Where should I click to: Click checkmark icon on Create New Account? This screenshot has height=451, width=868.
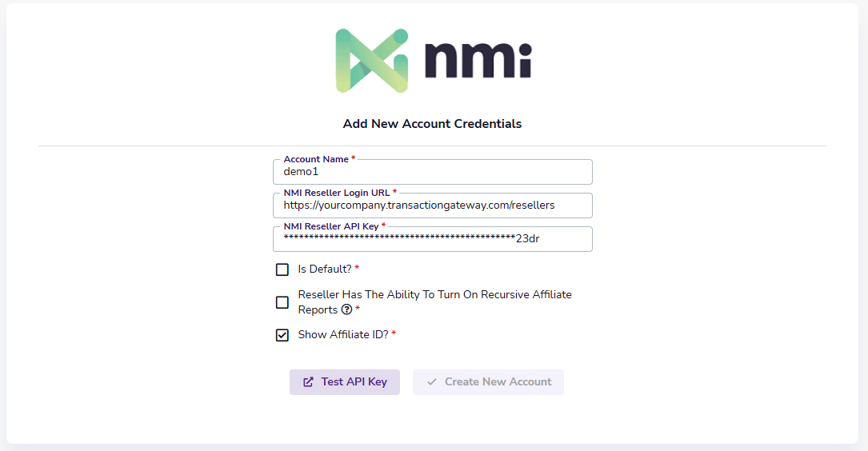(432, 382)
